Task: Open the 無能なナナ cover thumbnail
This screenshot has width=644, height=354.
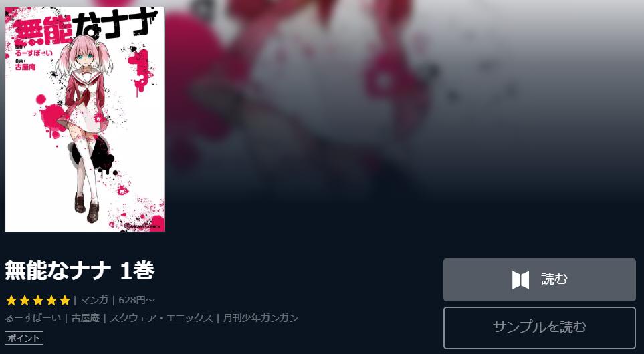Action: [85, 120]
